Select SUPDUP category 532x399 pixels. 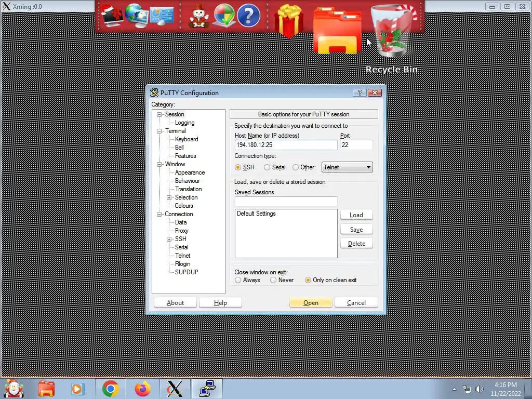187,272
